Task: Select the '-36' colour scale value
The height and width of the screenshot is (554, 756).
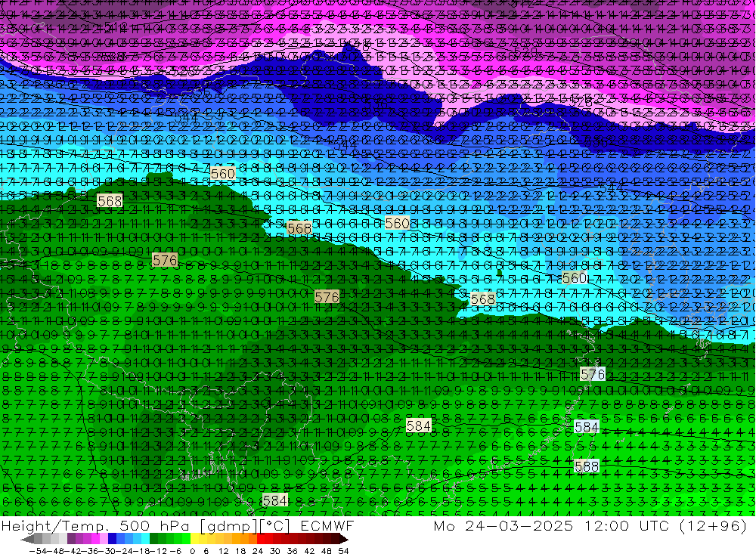Action: tap(90, 551)
